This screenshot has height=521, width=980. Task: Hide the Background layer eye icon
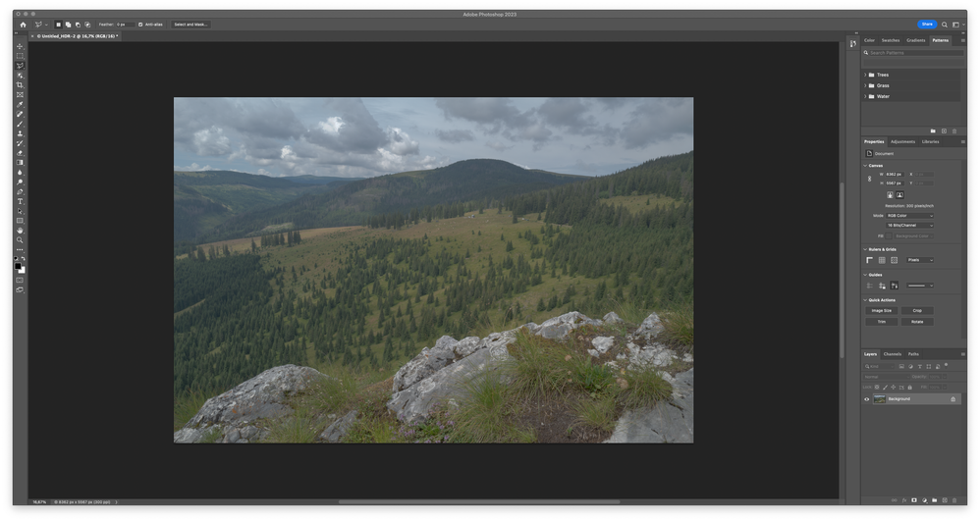[x=867, y=399]
